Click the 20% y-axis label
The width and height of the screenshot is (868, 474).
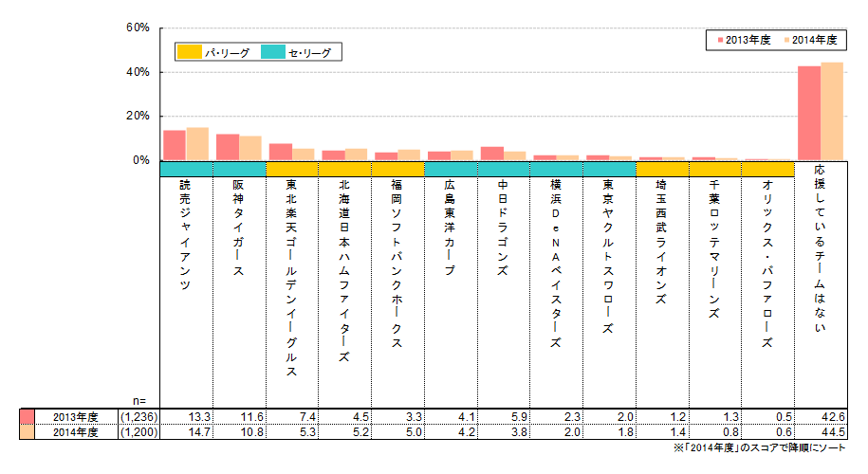pos(138,117)
